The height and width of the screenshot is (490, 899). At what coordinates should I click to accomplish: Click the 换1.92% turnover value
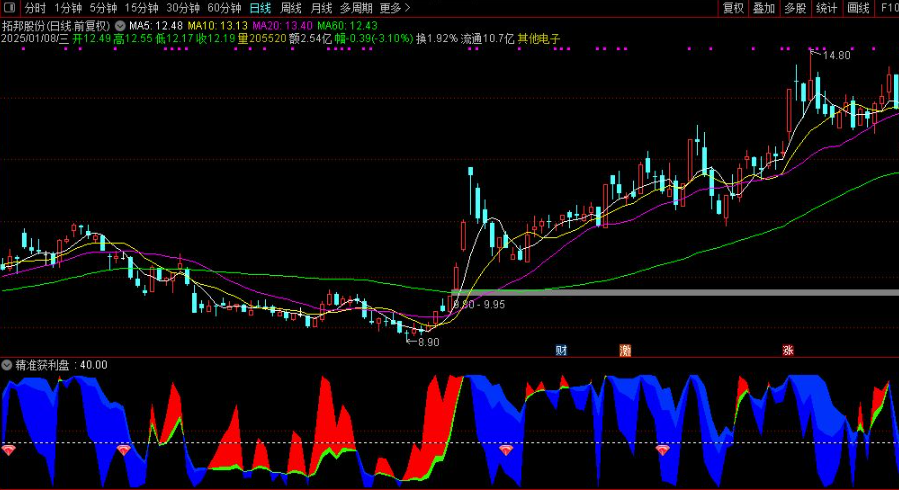[x=437, y=38]
